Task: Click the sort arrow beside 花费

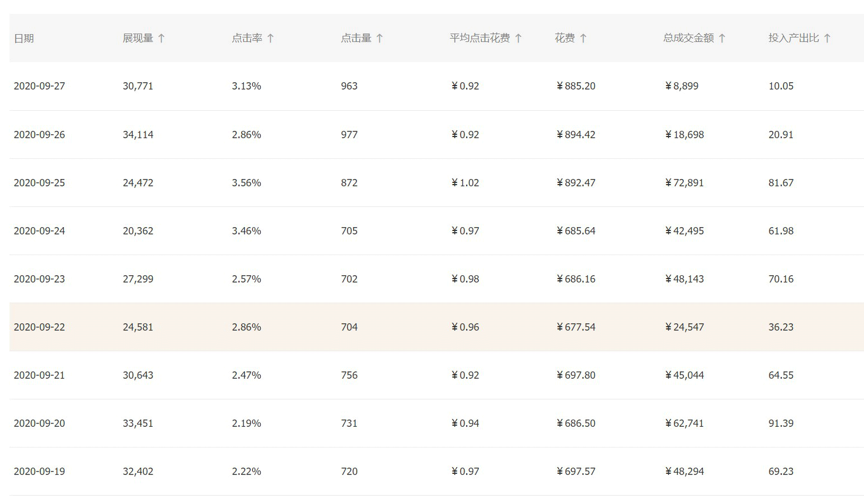Action: coord(583,38)
